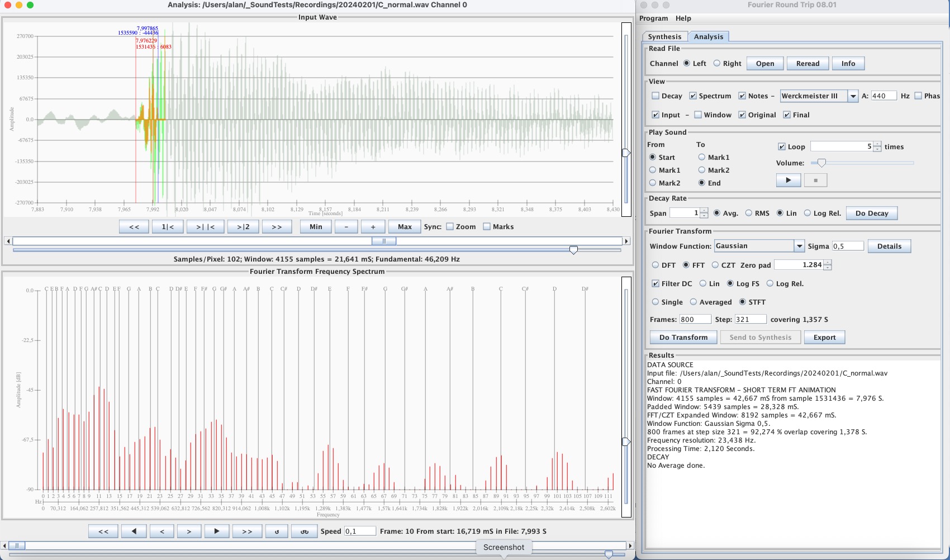Click the double loop frame button
The width and height of the screenshot is (950, 560).
[304, 531]
